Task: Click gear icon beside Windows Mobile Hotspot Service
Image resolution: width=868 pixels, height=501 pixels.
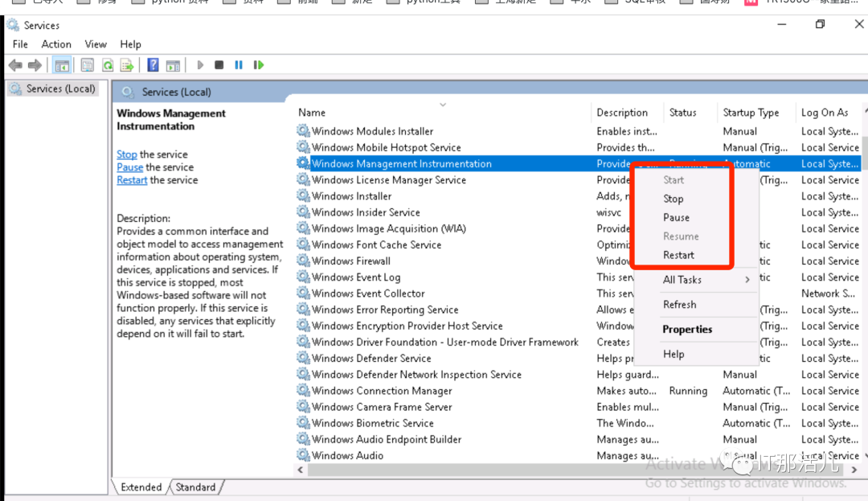Action: point(303,146)
